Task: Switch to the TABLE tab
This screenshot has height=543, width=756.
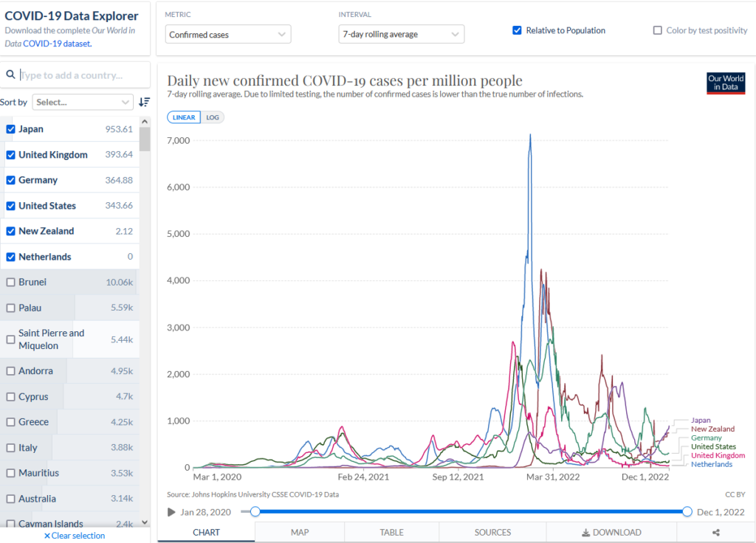Action: point(391,532)
